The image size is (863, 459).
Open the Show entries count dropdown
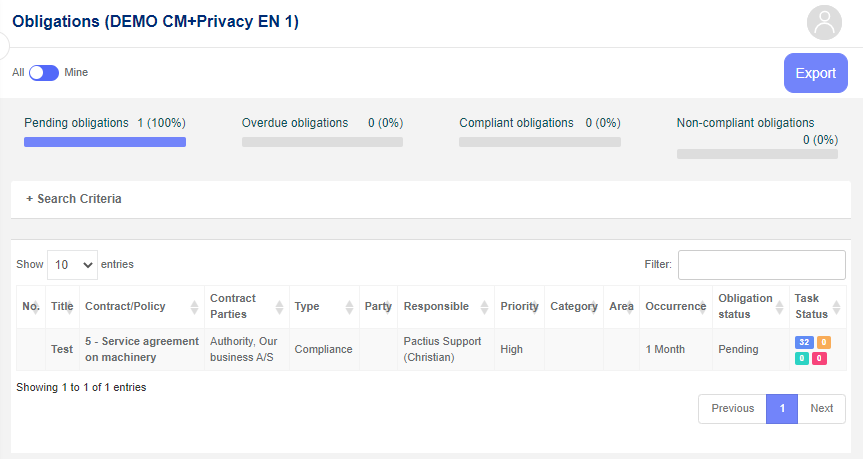[x=73, y=265]
